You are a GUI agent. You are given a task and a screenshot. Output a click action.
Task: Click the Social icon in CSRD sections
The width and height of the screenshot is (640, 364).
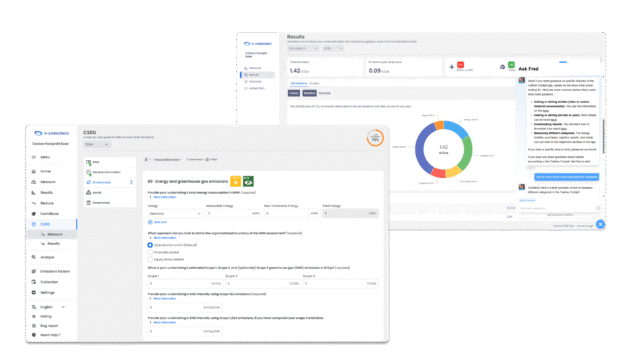[x=89, y=193]
